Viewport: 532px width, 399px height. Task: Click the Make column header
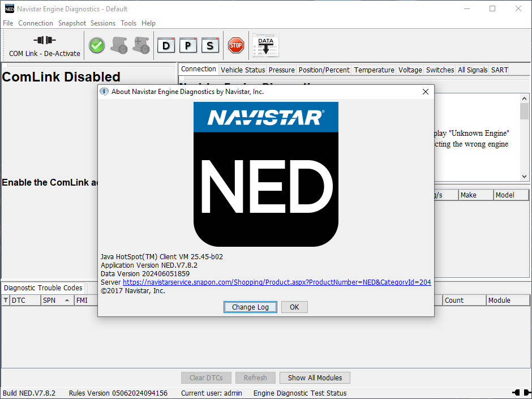(x=475, y=195)
